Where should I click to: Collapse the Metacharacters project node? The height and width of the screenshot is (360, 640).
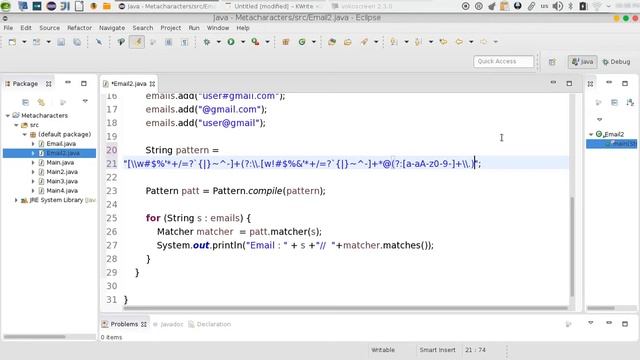tap(7, 116)
